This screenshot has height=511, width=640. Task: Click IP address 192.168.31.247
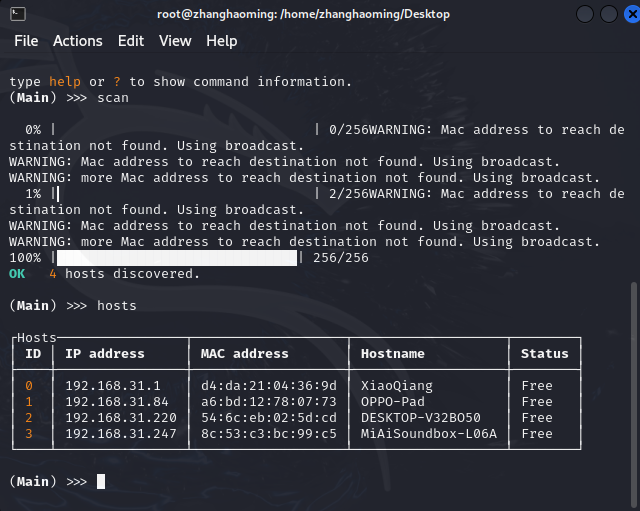121,434
